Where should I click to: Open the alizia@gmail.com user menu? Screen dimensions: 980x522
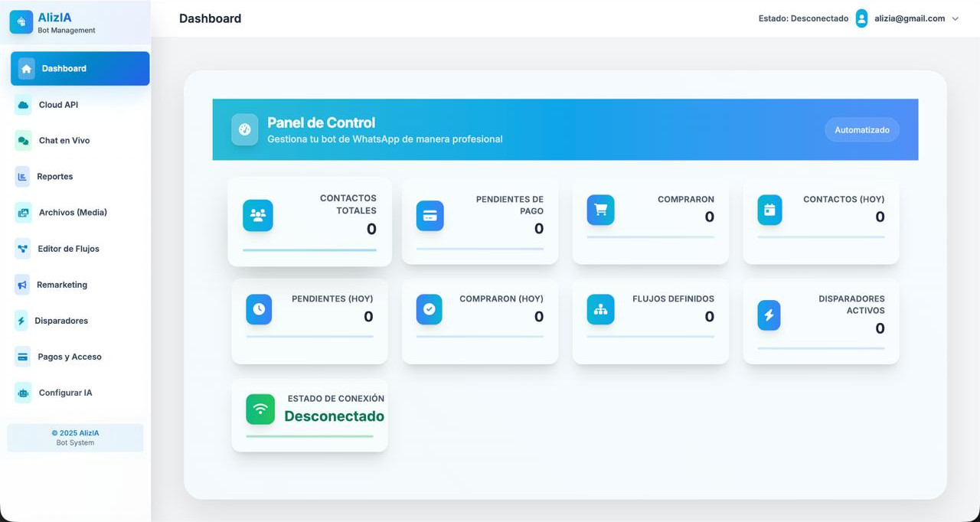coord(909,18)
